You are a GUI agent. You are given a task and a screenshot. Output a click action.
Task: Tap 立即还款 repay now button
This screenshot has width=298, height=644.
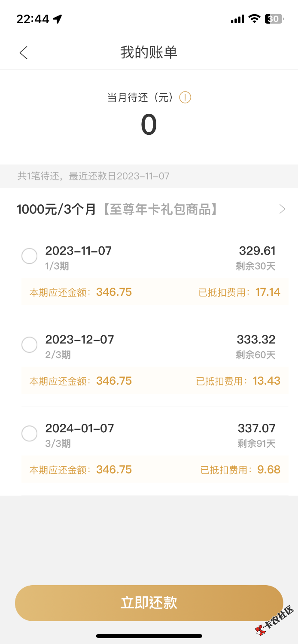[149, 603]
